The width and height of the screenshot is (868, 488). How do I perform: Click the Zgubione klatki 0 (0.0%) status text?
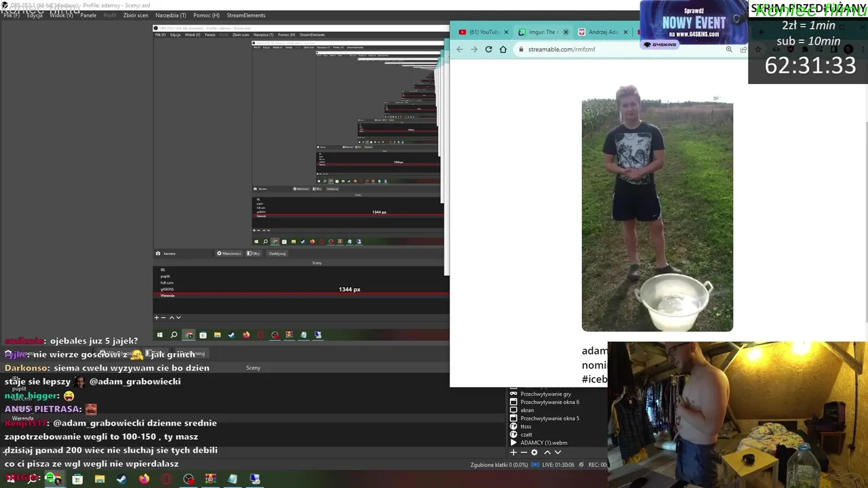tap(499, 465)
